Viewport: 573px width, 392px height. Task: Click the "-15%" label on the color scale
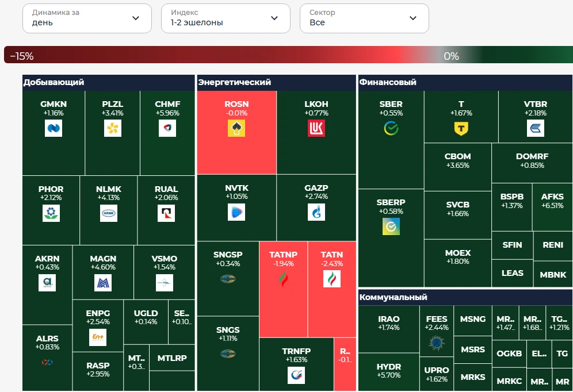point(22,56)
